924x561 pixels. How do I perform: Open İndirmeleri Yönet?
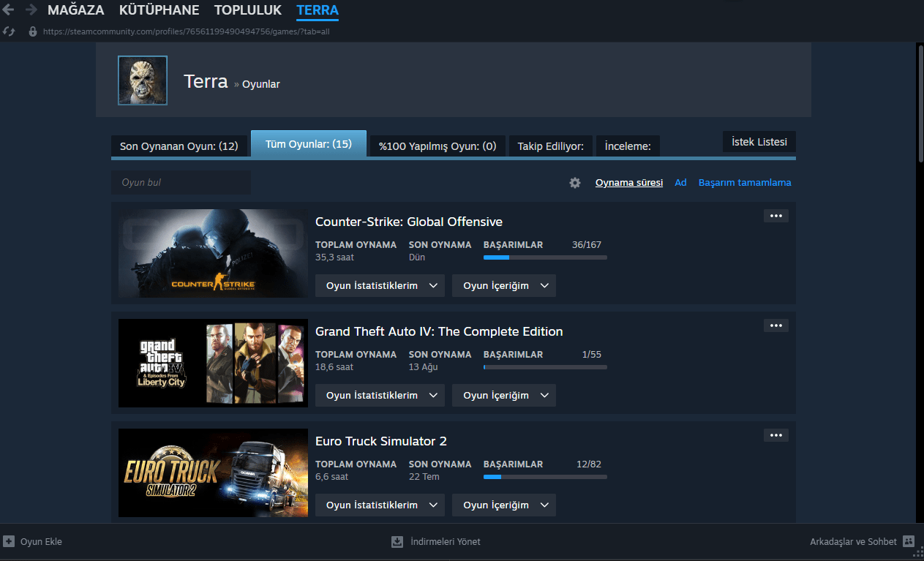tap(446, 542)
